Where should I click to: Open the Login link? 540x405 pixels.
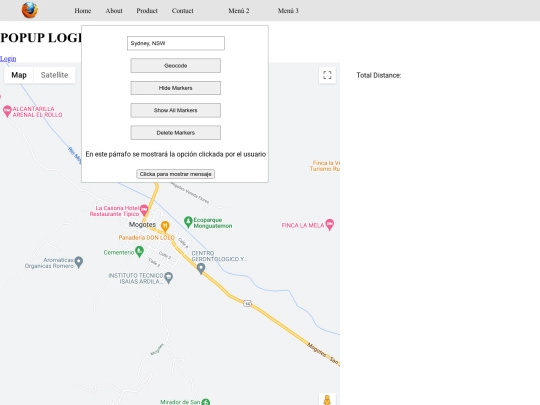[x=8, y=59]
